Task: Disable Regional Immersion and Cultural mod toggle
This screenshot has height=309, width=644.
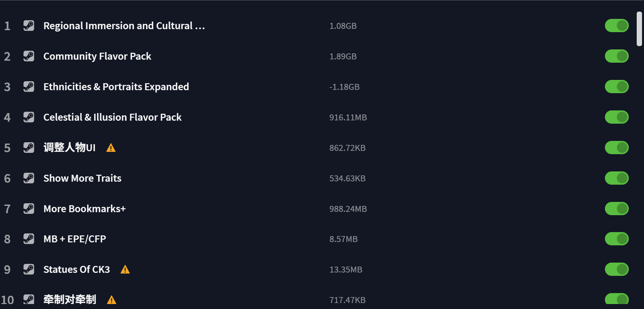Action: 617,26
